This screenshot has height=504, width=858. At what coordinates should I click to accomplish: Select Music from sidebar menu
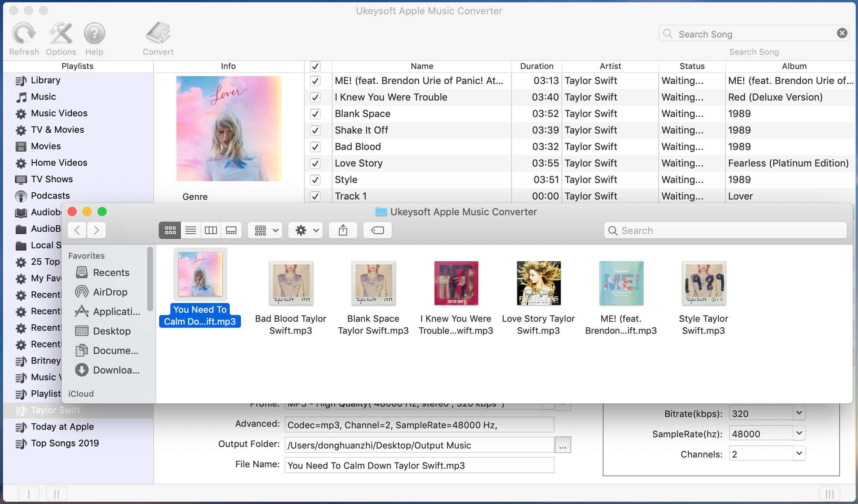click(43, 97)
